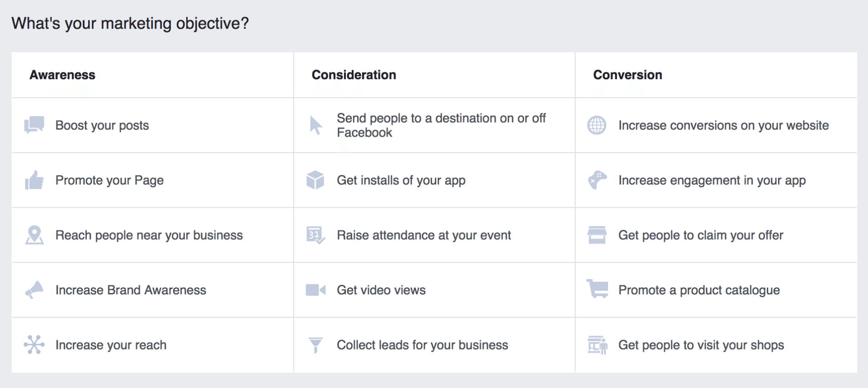The width and height of the screenshot is (868, 388).
Task: Click the calendar icon for event attendance
Action: (x=316, y=235)
